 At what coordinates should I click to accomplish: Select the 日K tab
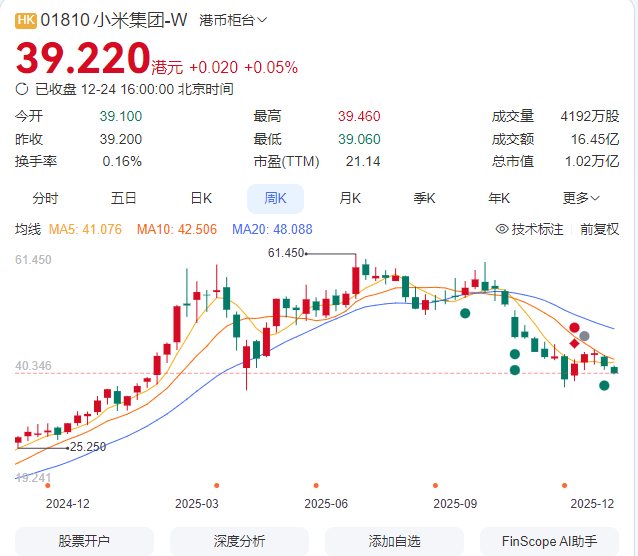coord(201,198)
